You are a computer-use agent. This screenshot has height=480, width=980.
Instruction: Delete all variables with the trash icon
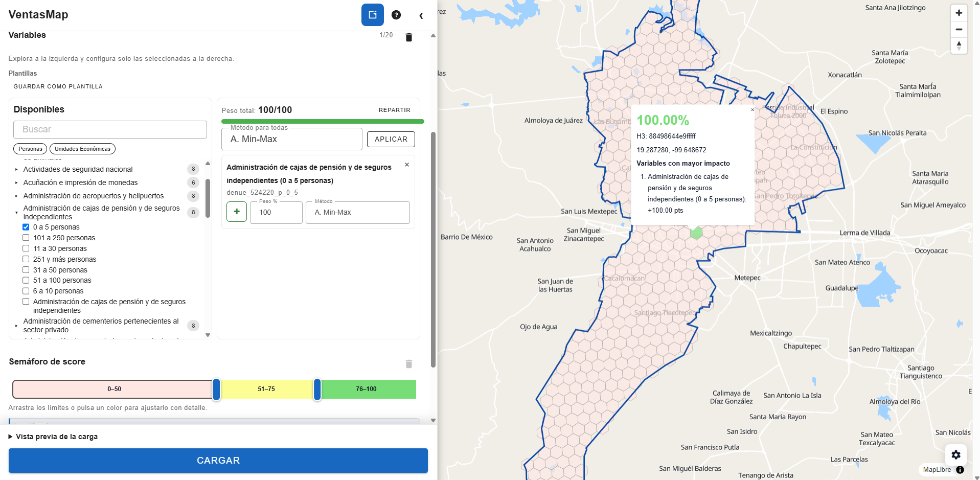pyautogui.click(x=409, y=37)
